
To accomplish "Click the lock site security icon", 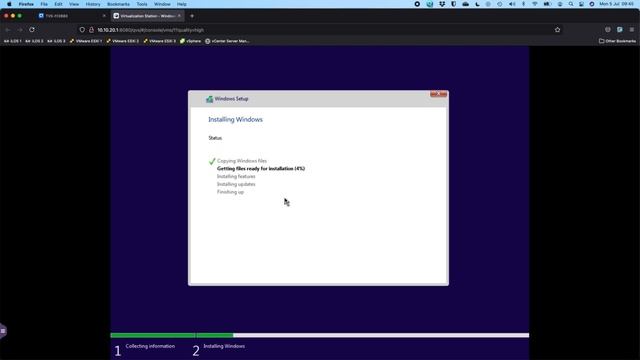I will pos(91,30).
